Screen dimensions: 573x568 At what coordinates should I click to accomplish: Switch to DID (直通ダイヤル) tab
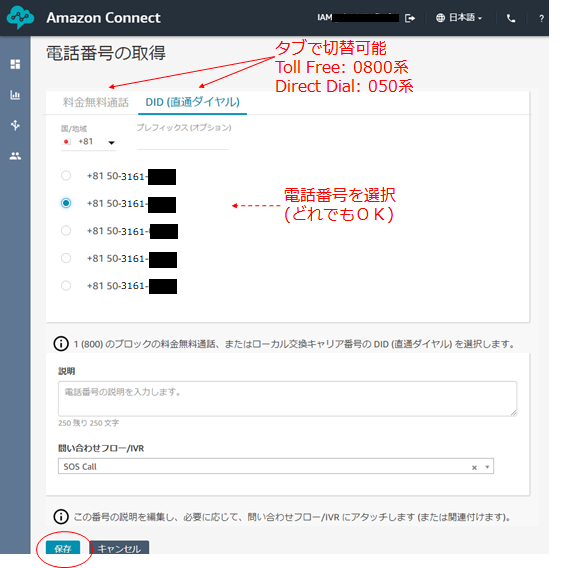coord(193,102)
